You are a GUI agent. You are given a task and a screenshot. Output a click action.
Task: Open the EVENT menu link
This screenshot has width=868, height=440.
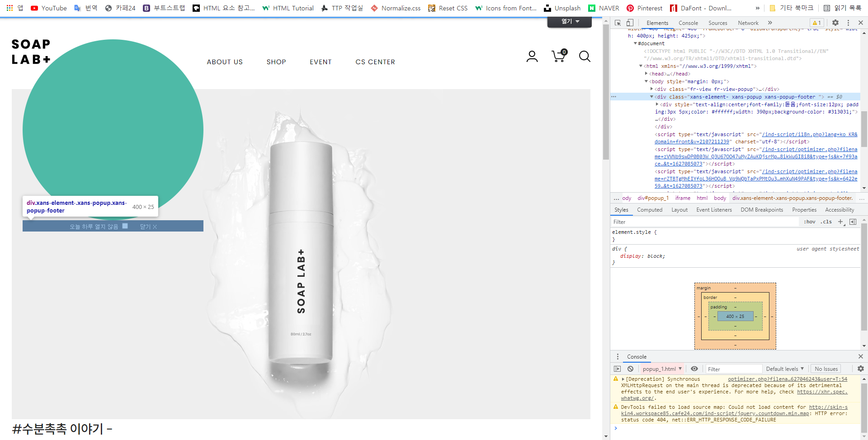point(321,62)
